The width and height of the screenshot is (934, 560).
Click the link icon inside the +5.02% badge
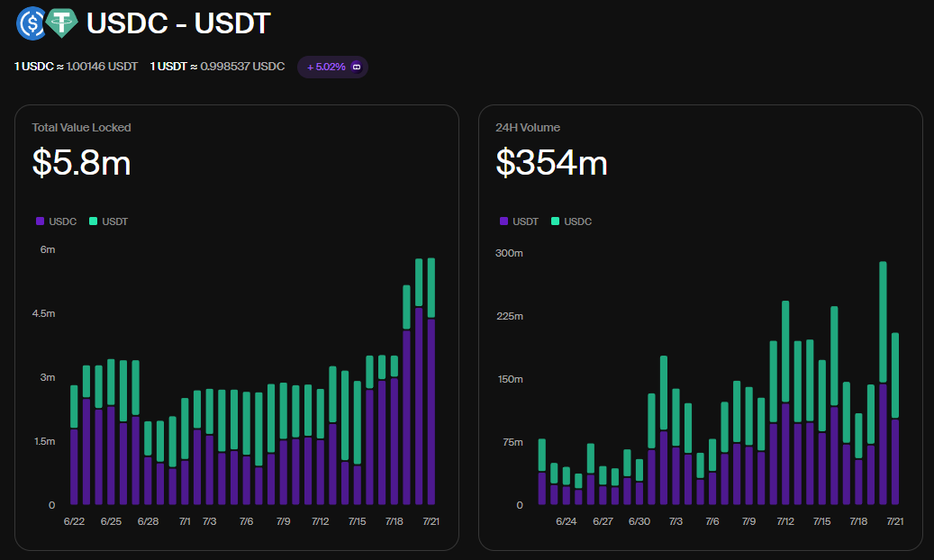pos(356,67)
